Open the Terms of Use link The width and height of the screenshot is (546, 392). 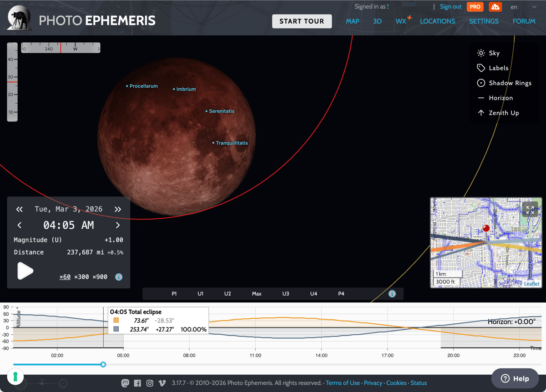pos(343,382)
